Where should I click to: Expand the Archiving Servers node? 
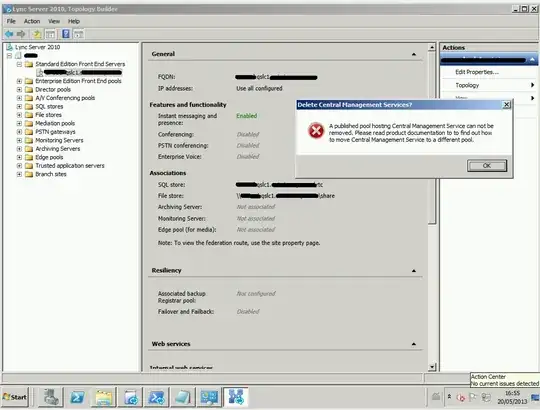(19, 149)
